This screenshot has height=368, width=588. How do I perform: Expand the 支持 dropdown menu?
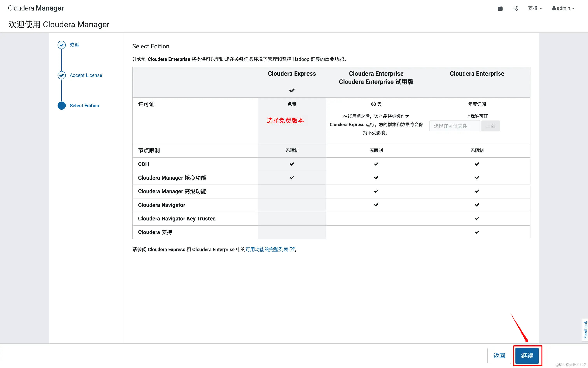pos(535,8)
